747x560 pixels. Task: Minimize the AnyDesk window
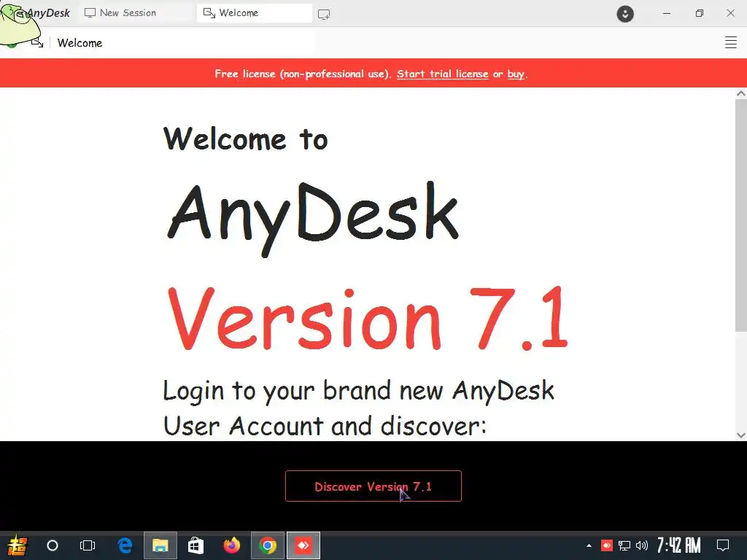coord(667,13)
